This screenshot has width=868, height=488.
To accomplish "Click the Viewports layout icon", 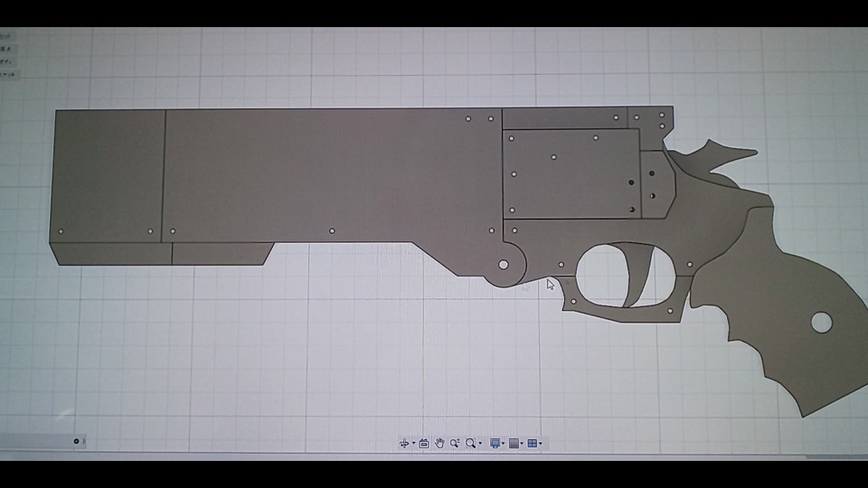I will point(532,443).
